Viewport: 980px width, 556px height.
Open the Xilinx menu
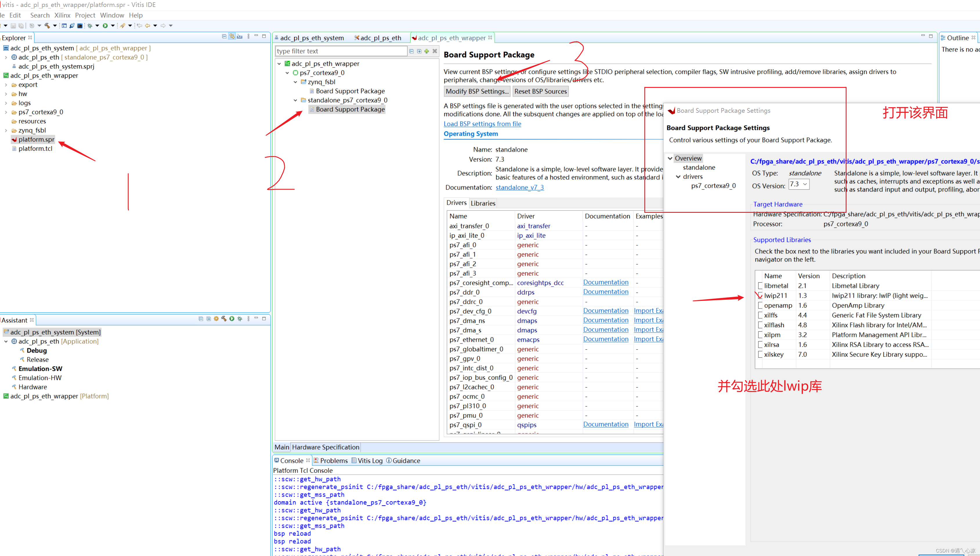click(x=62, y=15)
